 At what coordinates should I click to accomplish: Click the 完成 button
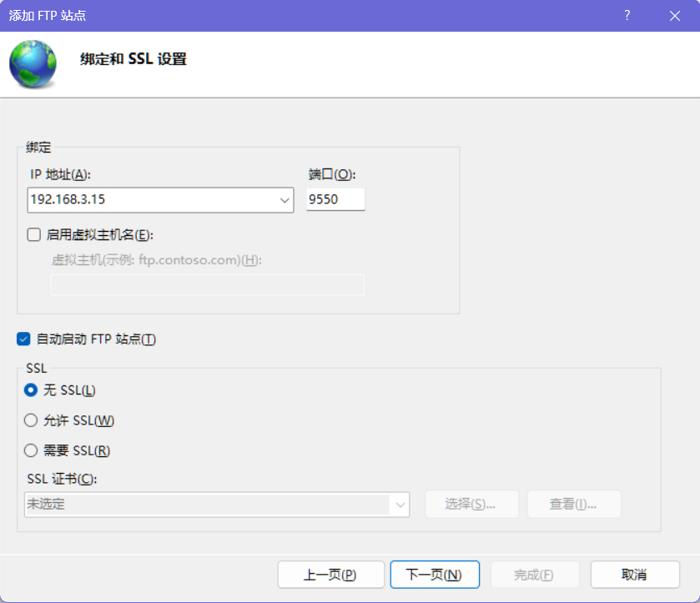(x=535, y=575)
